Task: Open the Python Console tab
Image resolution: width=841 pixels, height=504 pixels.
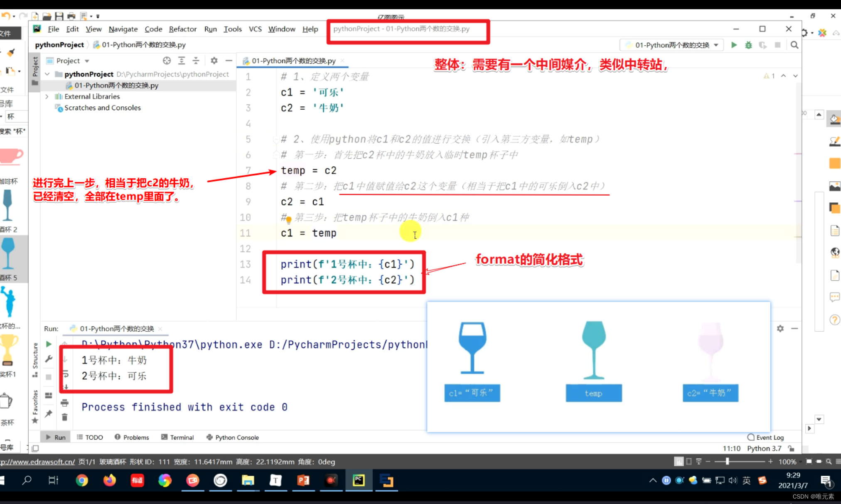Action: click(x=233, y=437)
